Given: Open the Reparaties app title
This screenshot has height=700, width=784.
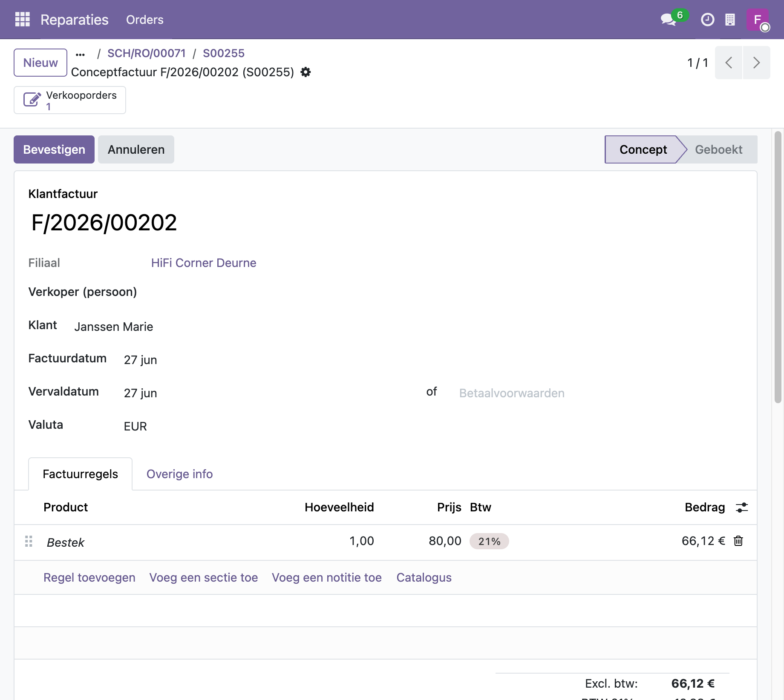Looking at the screenshot, I should click(x=75, y=20).
